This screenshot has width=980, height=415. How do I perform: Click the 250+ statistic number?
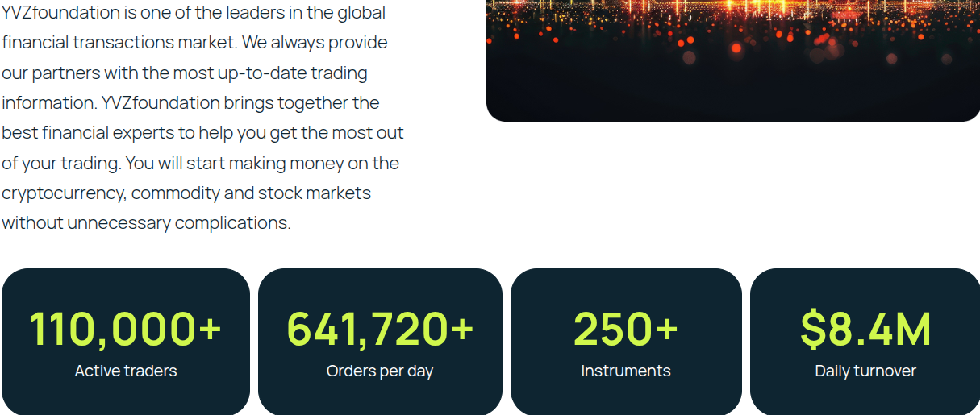click(x=626, y=329)
